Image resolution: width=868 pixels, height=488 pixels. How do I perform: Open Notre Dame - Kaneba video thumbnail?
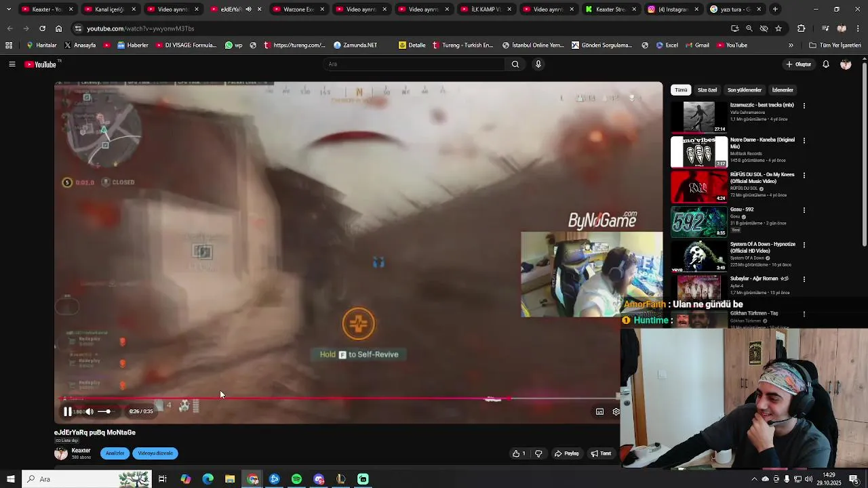[x=699, y=152]
